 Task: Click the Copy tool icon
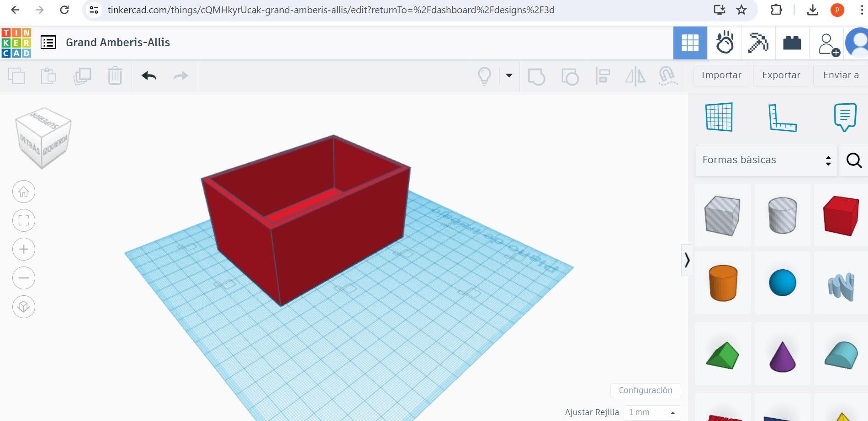pyautogui.click(x=16, y=76)
